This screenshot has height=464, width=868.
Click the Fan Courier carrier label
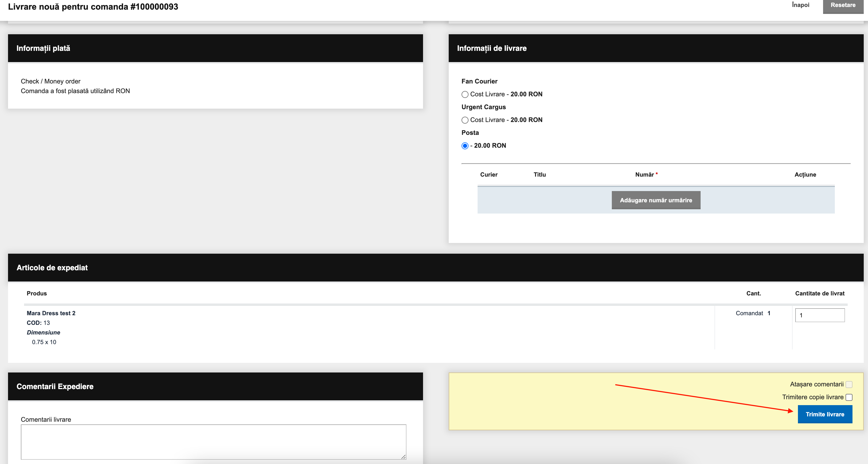479,81
